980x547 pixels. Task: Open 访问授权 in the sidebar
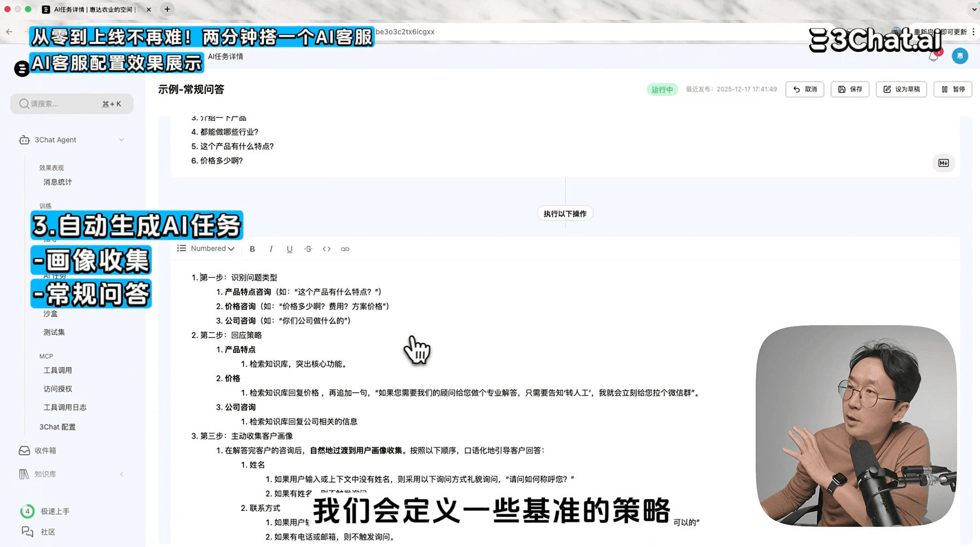57,389
